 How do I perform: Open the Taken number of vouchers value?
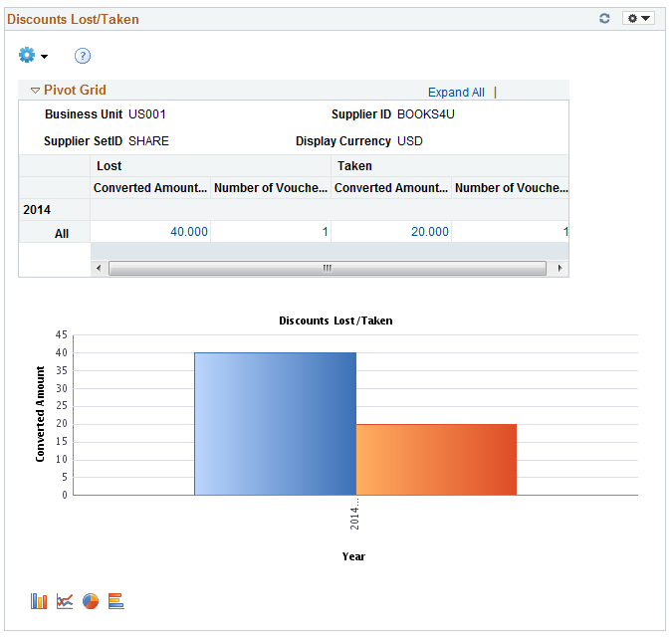tap(565, 232)
